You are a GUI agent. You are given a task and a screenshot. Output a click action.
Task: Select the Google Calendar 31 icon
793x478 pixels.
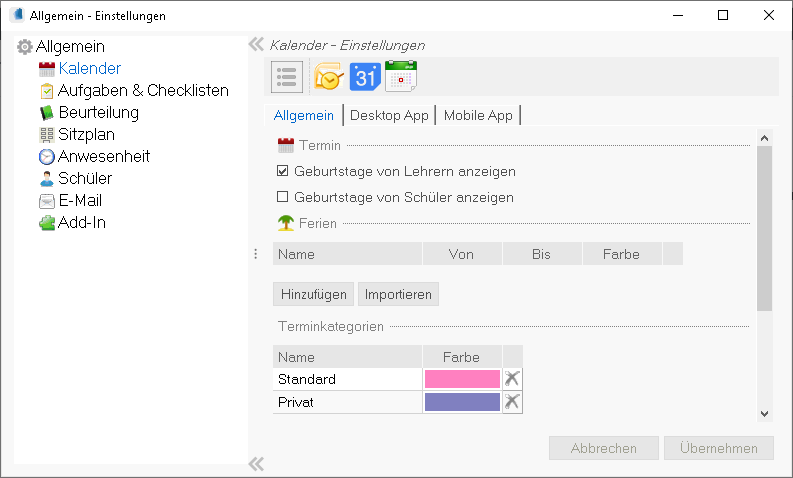(365, 77)
